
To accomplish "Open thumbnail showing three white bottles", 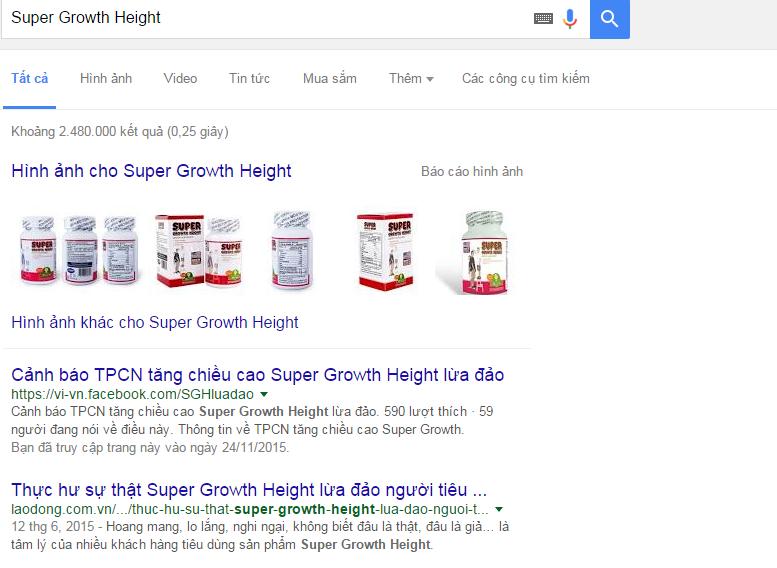I will tap(79, 250).
